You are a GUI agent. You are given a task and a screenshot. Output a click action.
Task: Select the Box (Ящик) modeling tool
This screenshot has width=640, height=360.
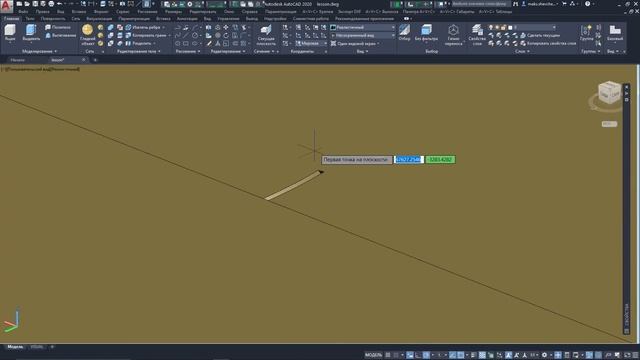coord(10,33)
